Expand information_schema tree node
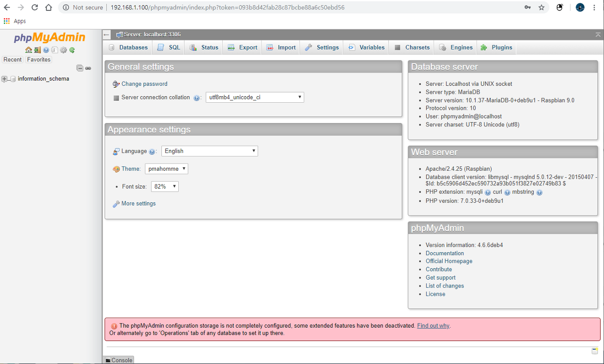The height and width of the screenshot is (364, 604). click(x=5, y=79)
